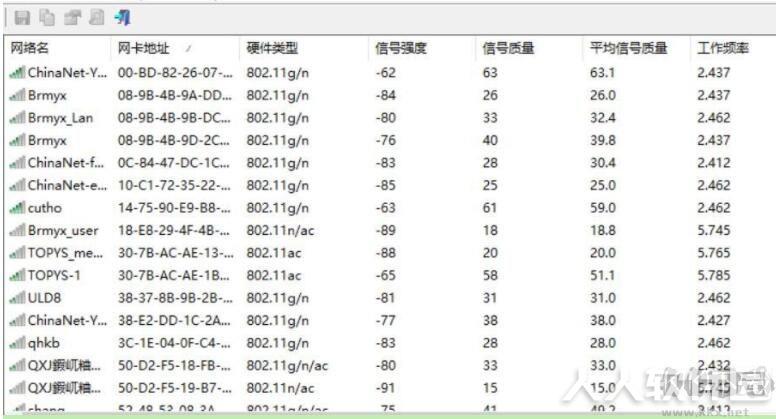Screen dimensions: 776x419
Task: Click signal strength value -62
Action: 386,73
